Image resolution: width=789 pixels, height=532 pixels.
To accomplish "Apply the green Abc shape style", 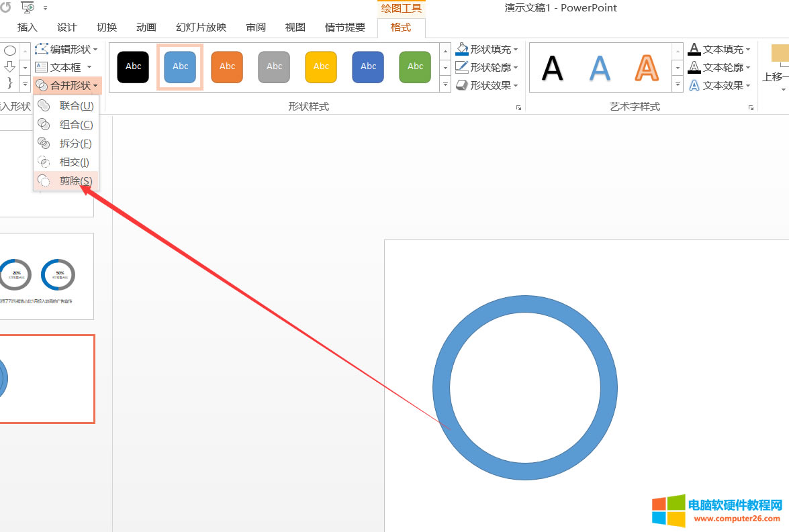I will coord(415,66).
